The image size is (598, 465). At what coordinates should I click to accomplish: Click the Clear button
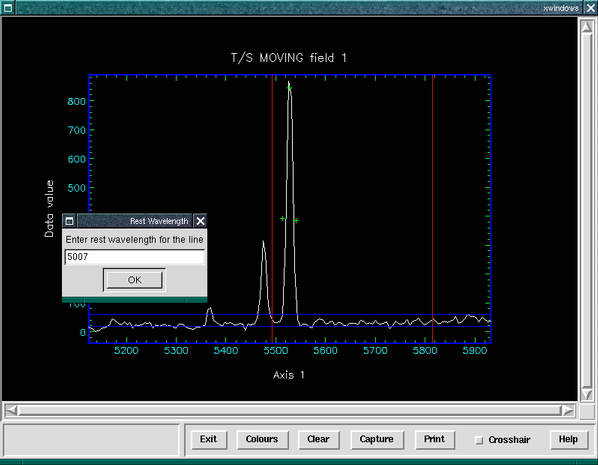tap(318, 439)
